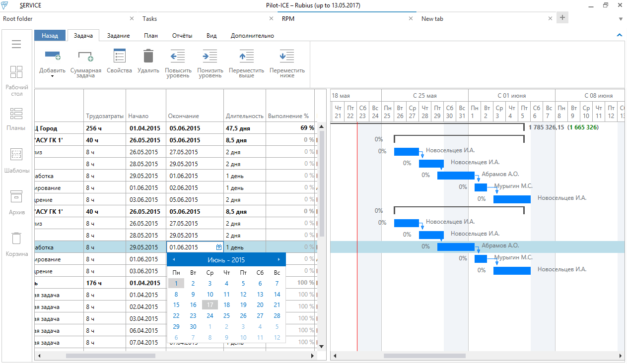The height and width of the screenshot is (364, 627).
Task: Expand the hamburger navigation menu
Action: point(16,45)
